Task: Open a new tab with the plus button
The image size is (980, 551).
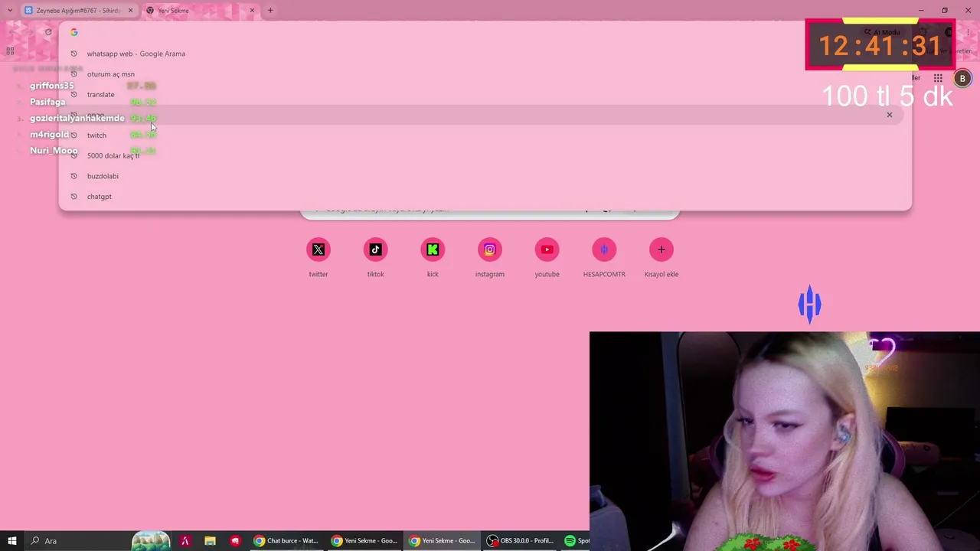Action: 270,11
